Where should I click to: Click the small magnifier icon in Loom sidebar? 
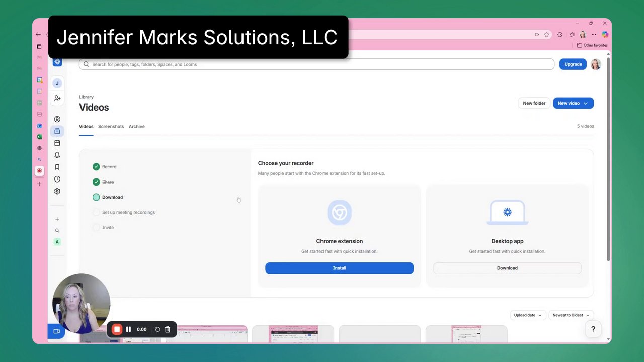tap(57, 231)
